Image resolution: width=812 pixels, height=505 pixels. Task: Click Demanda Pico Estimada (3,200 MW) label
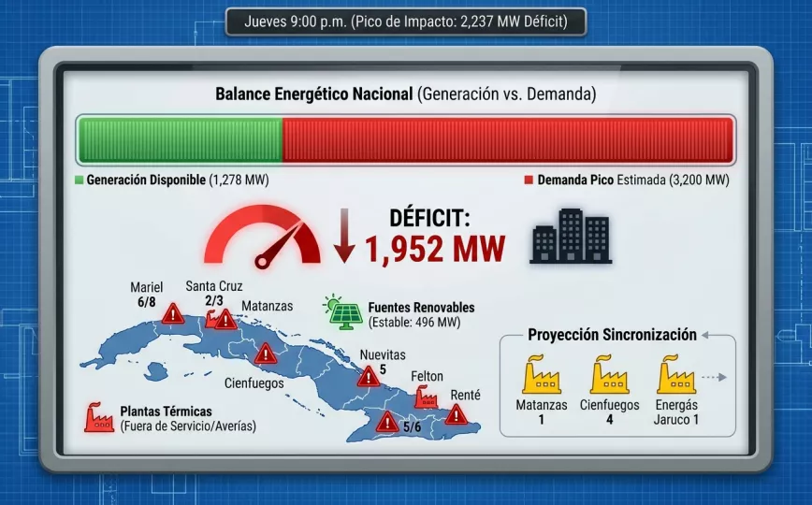(x=632, y=180)
